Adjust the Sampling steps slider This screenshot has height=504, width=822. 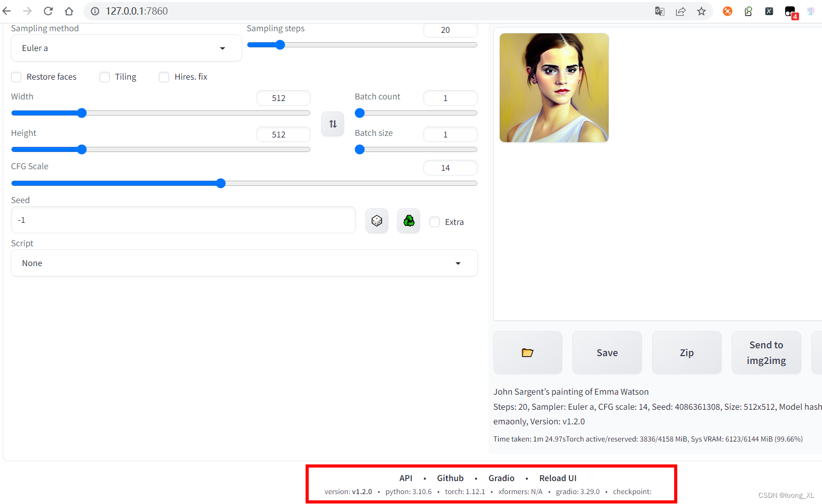pyautogui.click(x=362, y=45)
